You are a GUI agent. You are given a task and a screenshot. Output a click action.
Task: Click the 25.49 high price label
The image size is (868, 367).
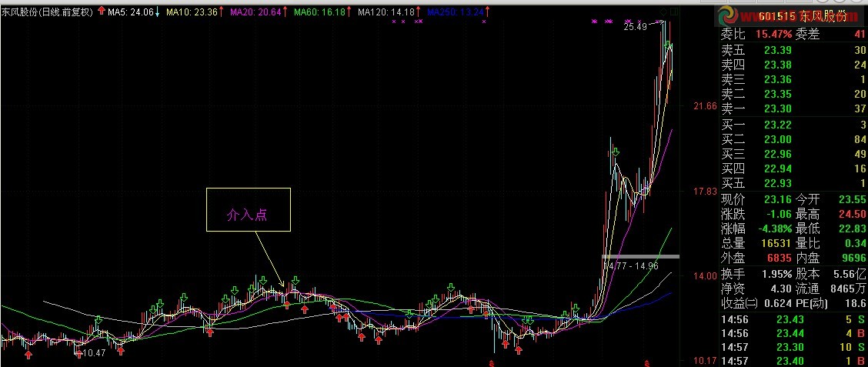coord(635,26)
